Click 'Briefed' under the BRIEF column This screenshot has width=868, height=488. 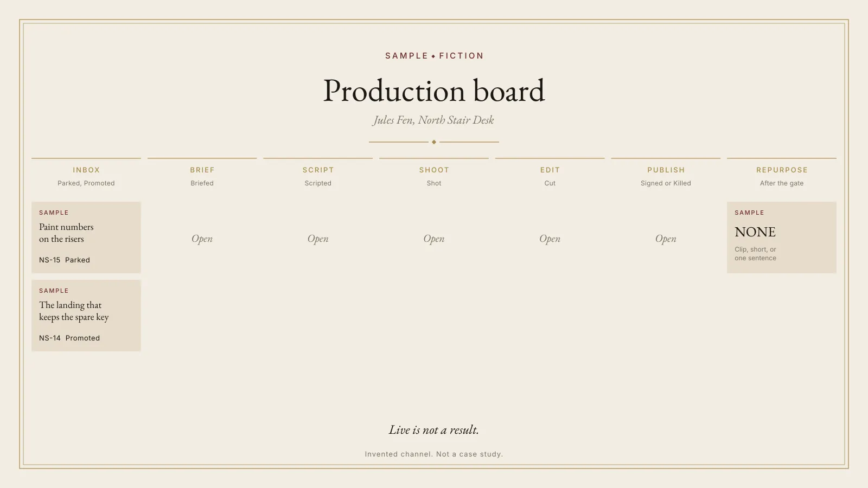202,183
